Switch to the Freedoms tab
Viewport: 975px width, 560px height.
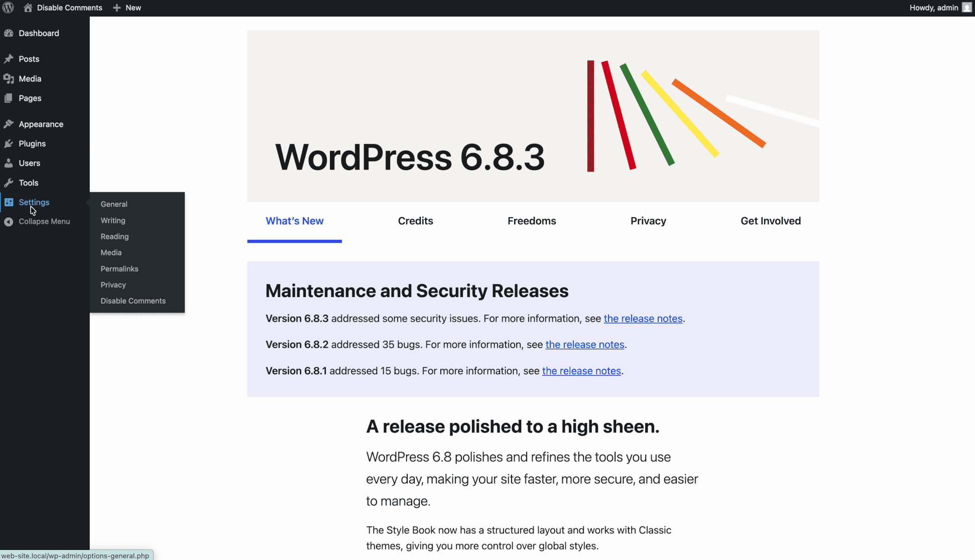532,221
